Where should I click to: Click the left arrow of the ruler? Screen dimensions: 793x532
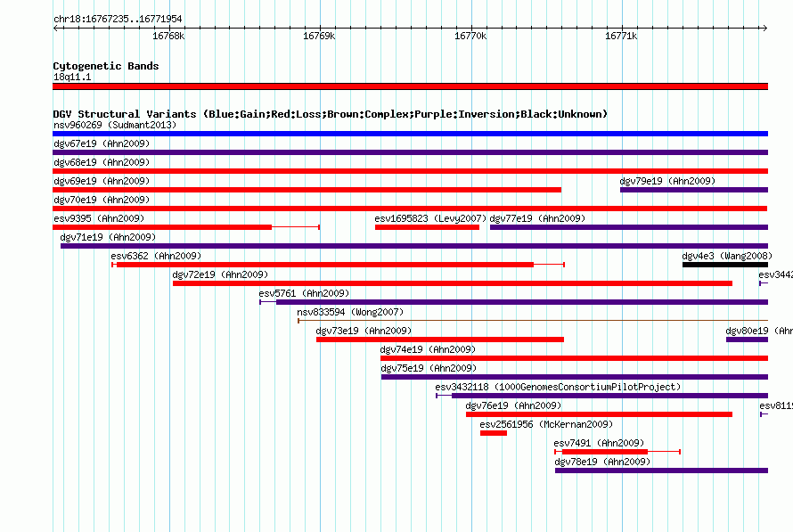pyautogui.click(x=55, y=28)
